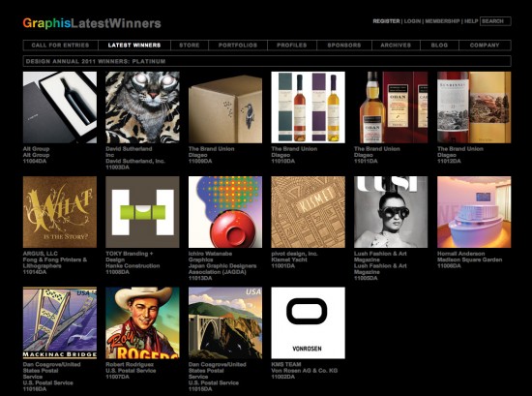Open the Register link

tap(386, 21)
